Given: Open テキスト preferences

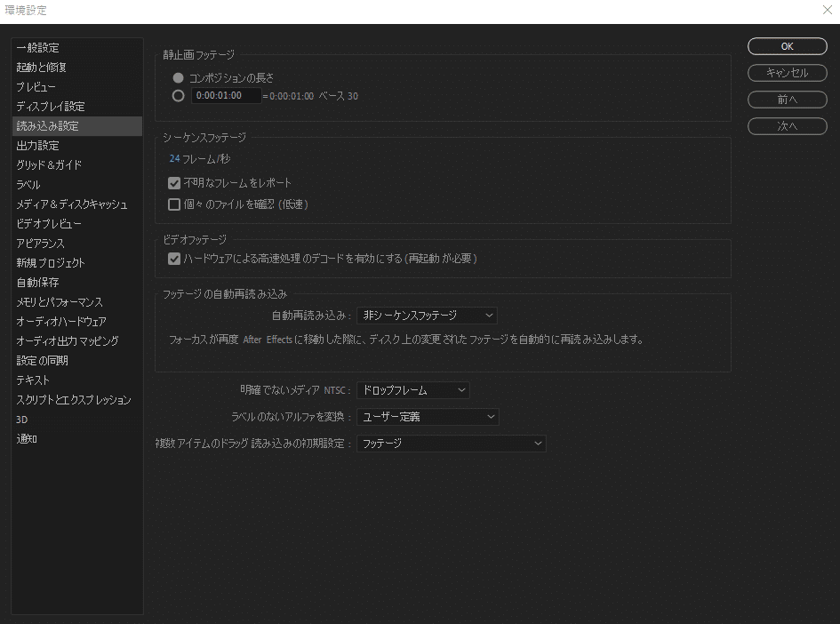Looking at the screenshot, I should pos(77,380).
